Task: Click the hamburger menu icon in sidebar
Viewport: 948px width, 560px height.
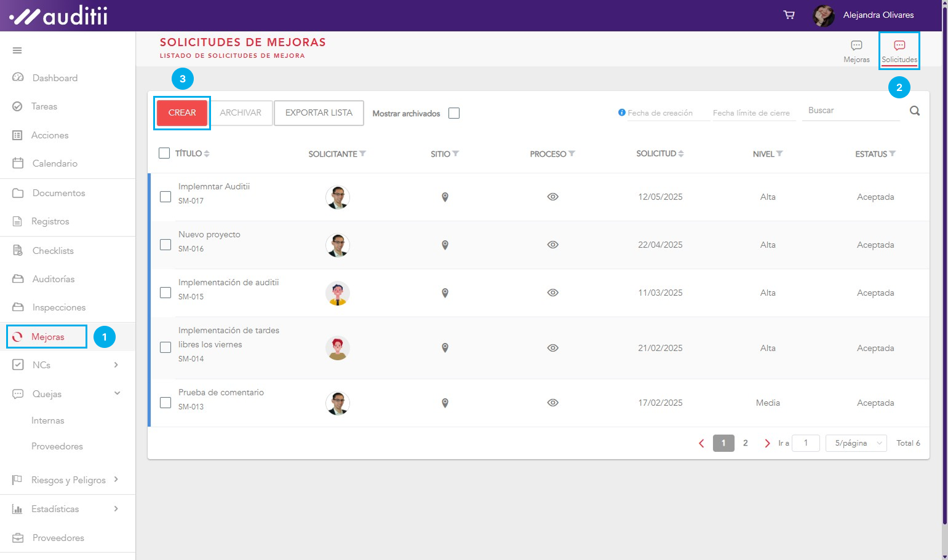Action: pos(17,50)
